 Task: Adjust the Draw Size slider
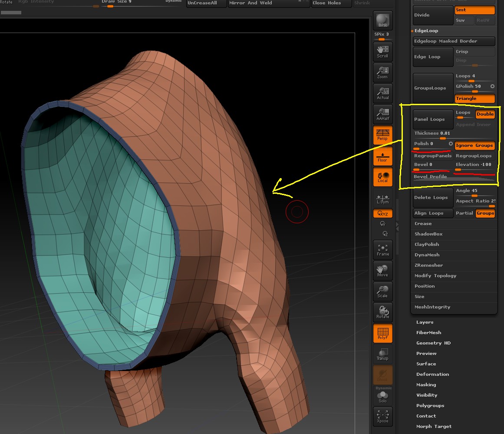point(141,3)
